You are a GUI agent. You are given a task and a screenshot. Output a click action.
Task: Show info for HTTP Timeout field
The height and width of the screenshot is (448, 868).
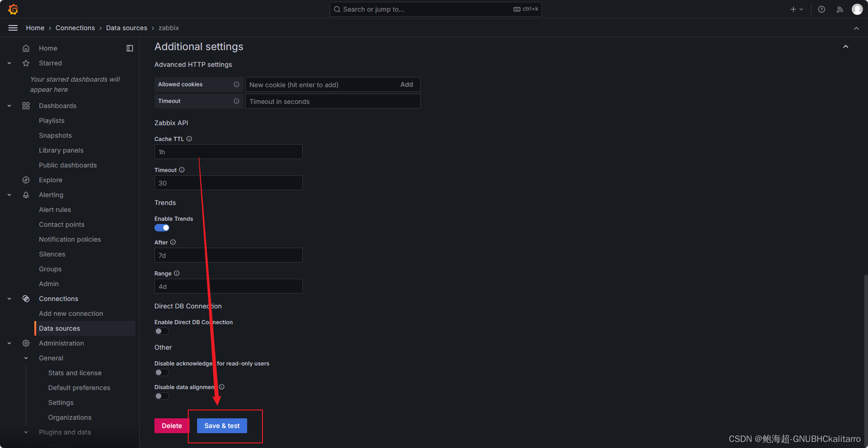tap(236, 101)
